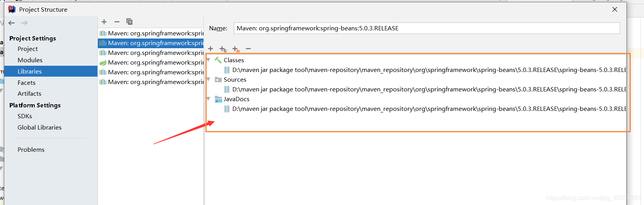This screenshot has height=205, width=644.
Task: Click the library Name input field
Action: (x=427, y=28)
